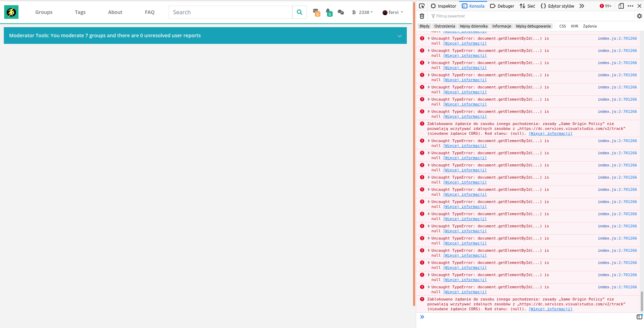Open the notifications bell with green badge
This screenshot has width=644, height=328.
pos(329,13)
